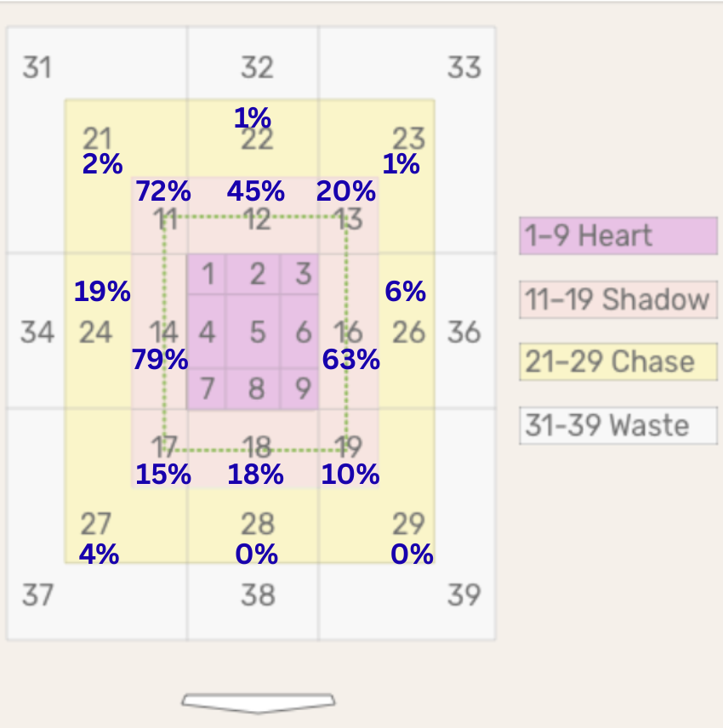Select the 21-29 Chase legend swatch
This screenshot has width=723, height=728.
pos(618,361)
